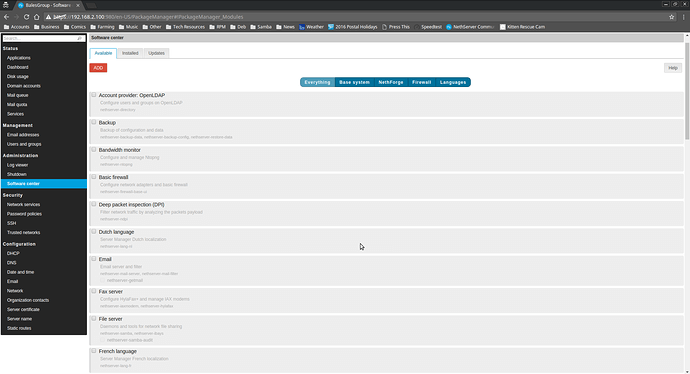Open the Tech Resources bookmark folder
This screenshot has width=690, height=374.
(185, 27)
